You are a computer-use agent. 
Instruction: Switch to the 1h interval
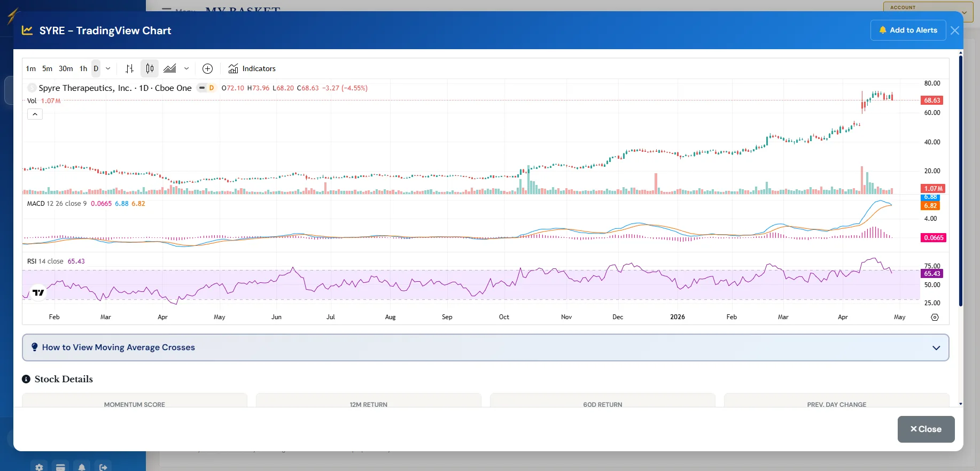83,68
